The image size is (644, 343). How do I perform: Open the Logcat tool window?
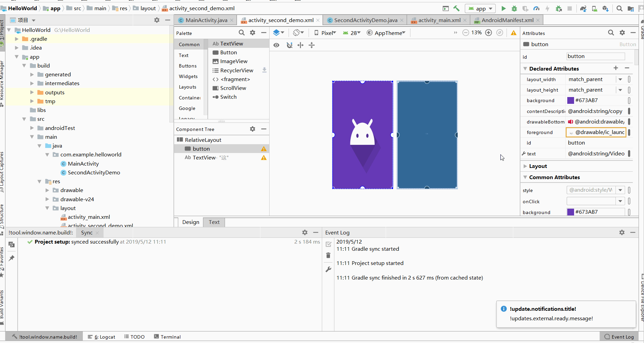pyautogui.click(x=102, y=337)
